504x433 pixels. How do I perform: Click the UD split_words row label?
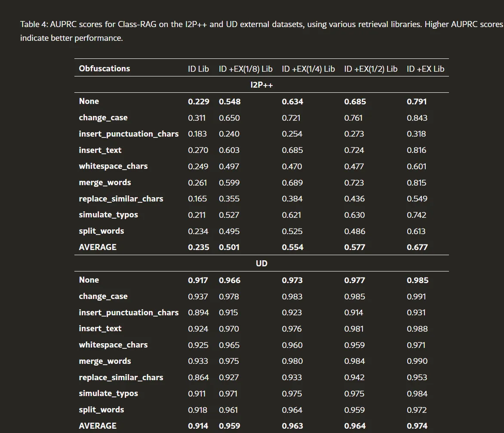tap(101, 410)
